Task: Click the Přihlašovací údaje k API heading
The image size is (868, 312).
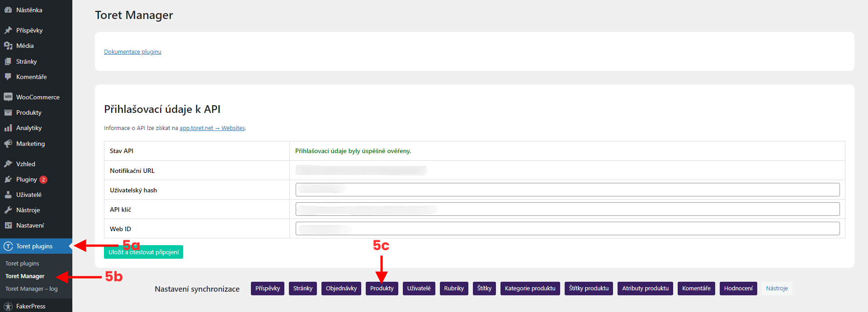Action: point(162,109)
